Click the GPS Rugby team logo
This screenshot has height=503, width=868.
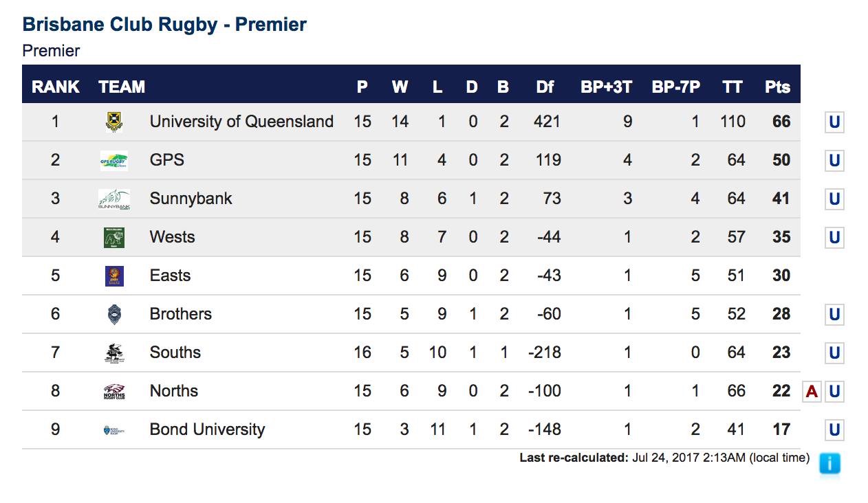click(113, 161)
